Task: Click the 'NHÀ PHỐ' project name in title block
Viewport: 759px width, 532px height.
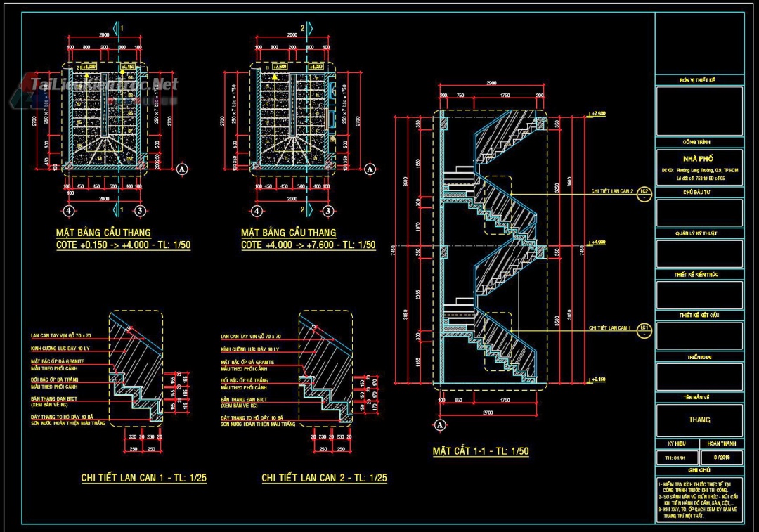Action: coord(698,159)
